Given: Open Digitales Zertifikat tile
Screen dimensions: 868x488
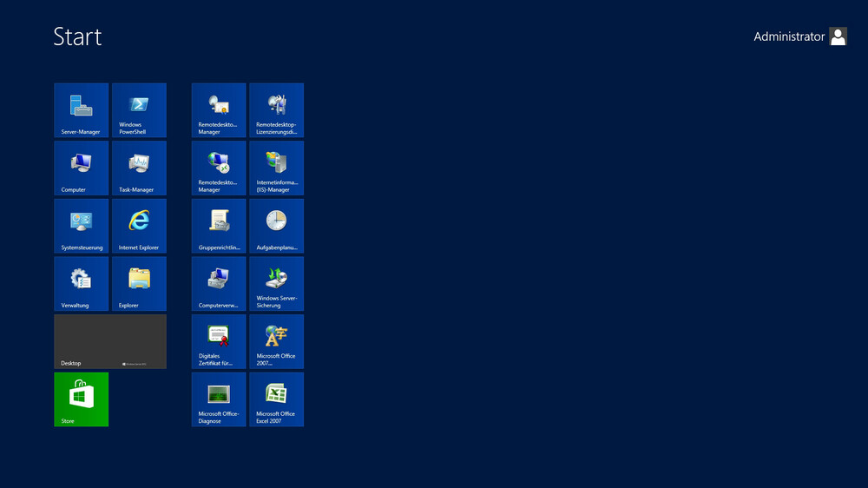Looking at the screenshot, I should [x=219, y=341].
